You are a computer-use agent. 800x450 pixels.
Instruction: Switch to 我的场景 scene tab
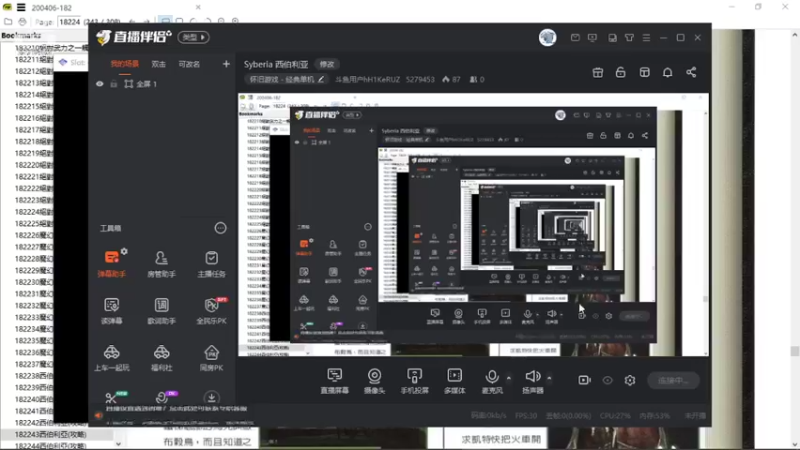(x=124, y=64)
